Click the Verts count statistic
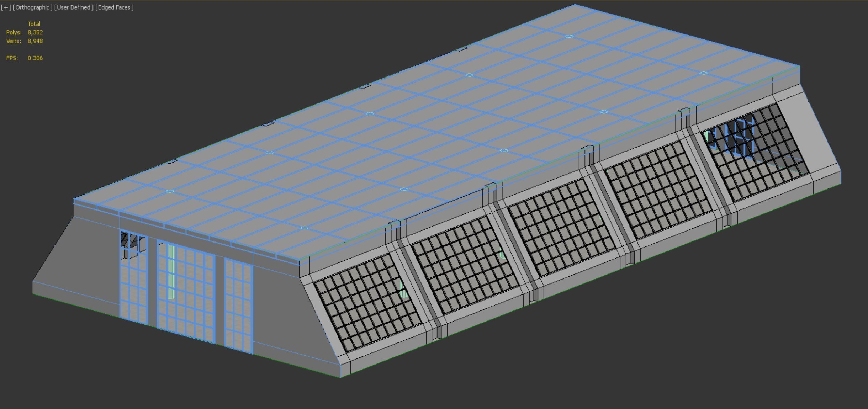 (x=35, y=41)
